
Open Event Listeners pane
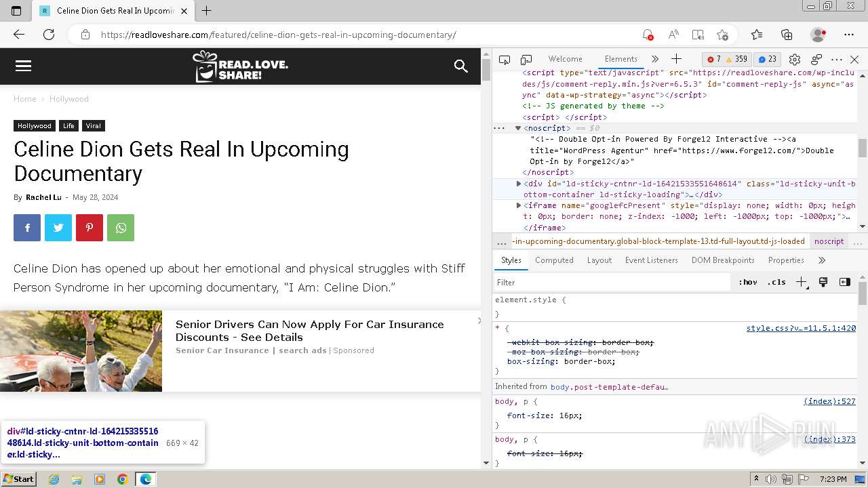[x=651, y=260]
